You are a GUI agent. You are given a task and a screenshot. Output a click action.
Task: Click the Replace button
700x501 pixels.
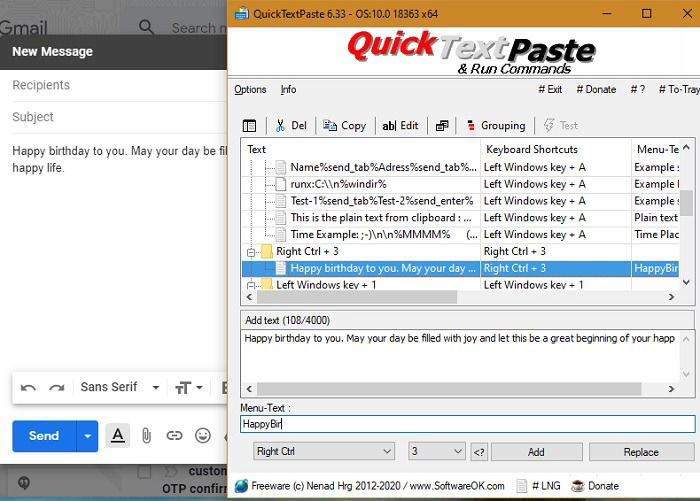[642, 452]
